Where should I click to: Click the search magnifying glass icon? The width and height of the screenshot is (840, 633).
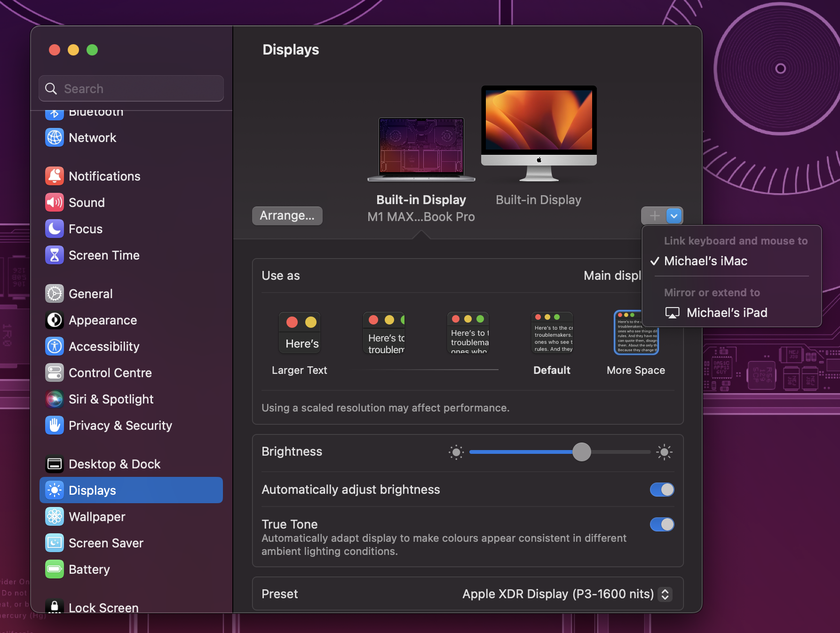pyautogui.click(x=51, y=88)
